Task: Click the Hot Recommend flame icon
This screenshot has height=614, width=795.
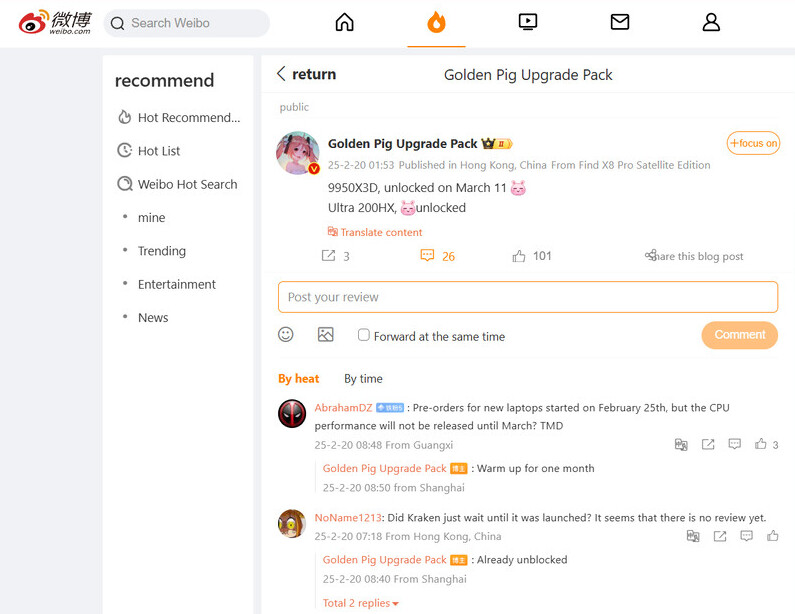Action: [x=124, y=117]
